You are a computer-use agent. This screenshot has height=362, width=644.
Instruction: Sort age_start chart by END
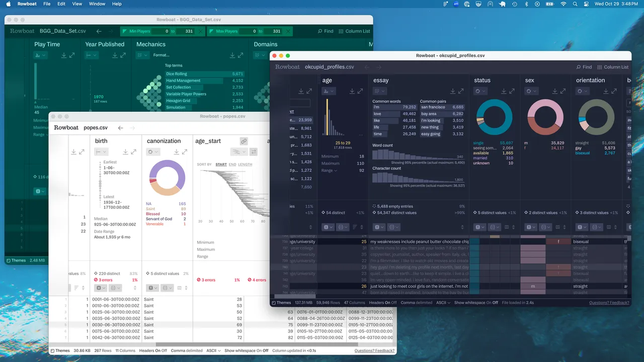pyautogui.click(x=232, y=164)
